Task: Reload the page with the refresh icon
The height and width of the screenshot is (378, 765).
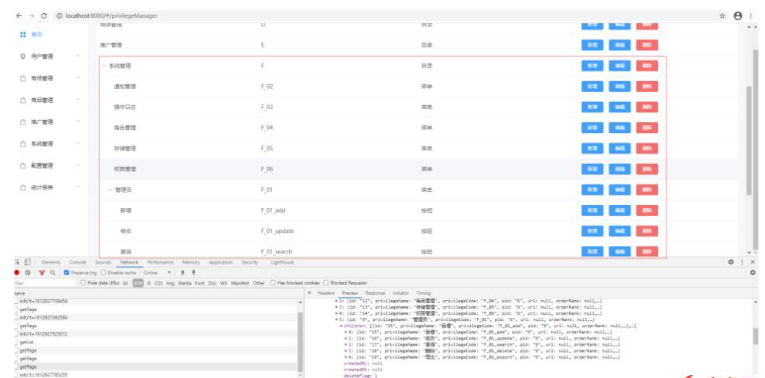Action: pyautogui.click(x=44, y=16)
